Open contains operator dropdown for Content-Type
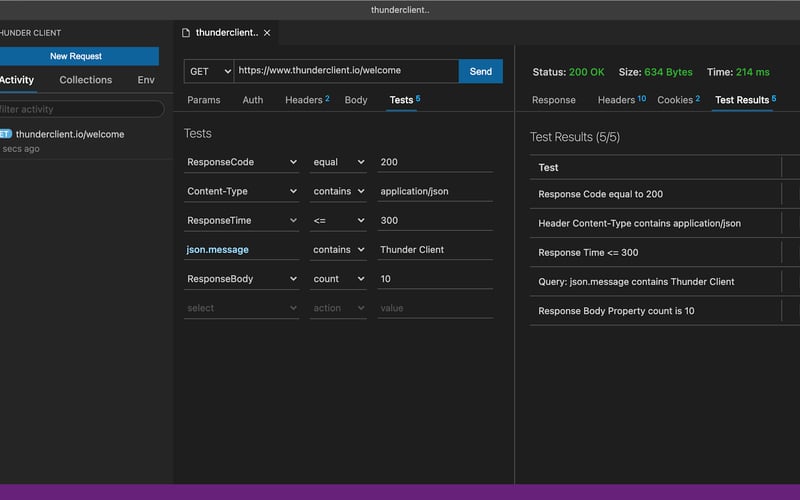800x500 pixels. (x=338, y=191)
